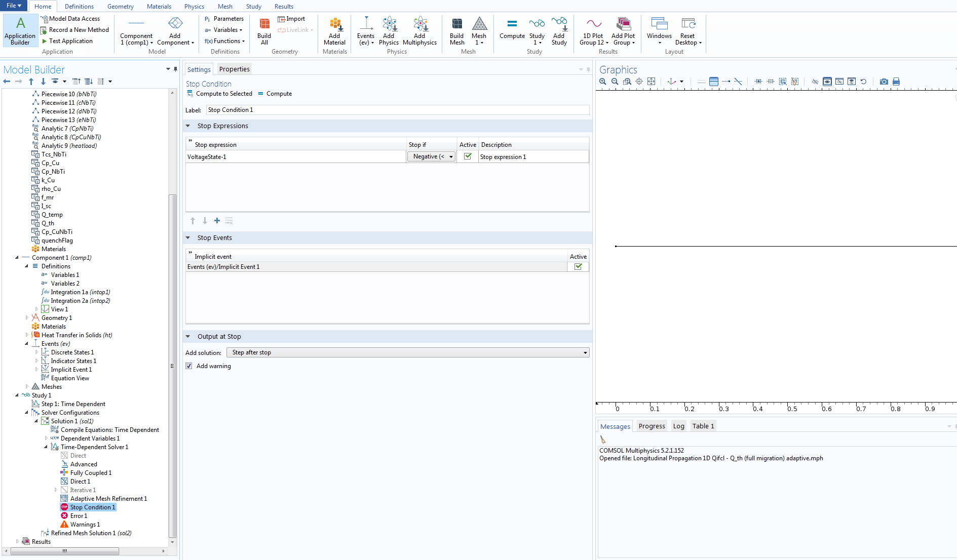This screenshot has width=957, height=560.
Task: Click Test Application in the ribbon
Action: click(70, 41)
